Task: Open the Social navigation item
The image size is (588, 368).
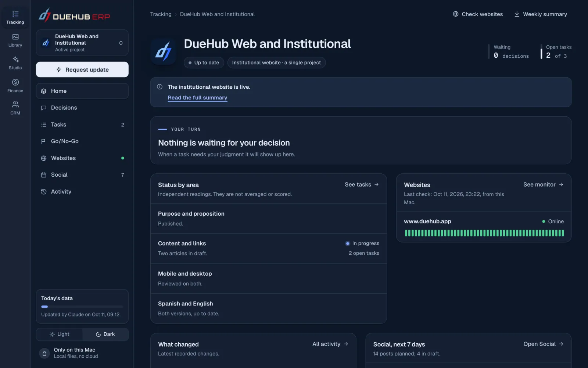Action: click(82, 175)
